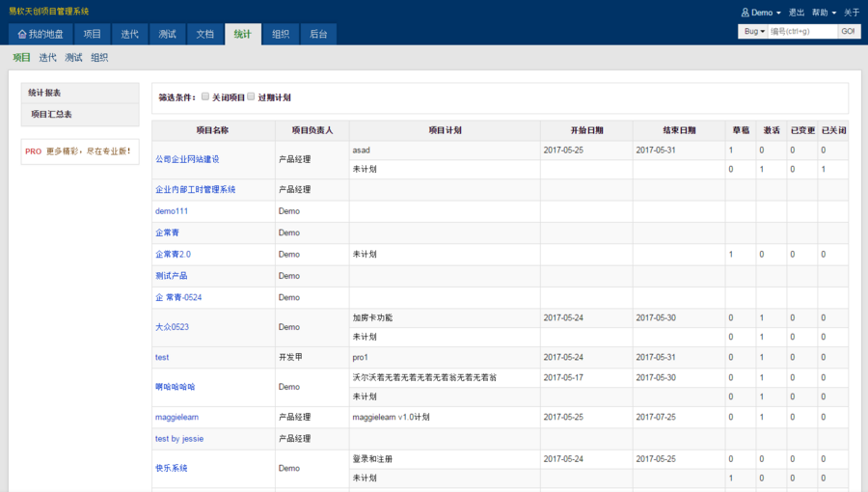Select 项目汇总表 in the report sidebar
This screenshot has height=492, width=868.
(x=51, y=114)
